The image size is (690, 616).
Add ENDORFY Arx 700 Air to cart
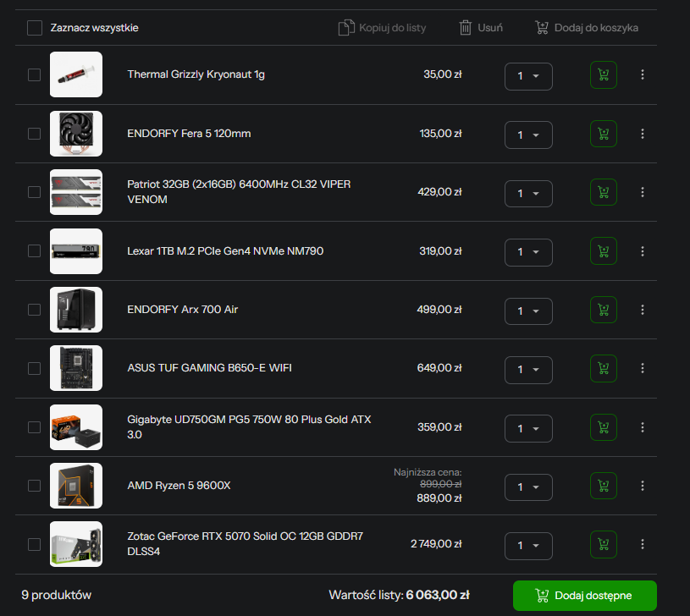tap(604, 310)
